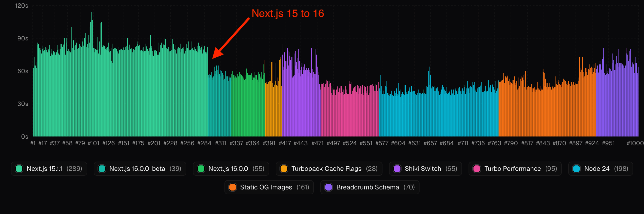Image resolution: width=644 pixels, height=214 pixels.
Task: Select the Breadcrumb Schema legend entry
Action: [370, 187]
